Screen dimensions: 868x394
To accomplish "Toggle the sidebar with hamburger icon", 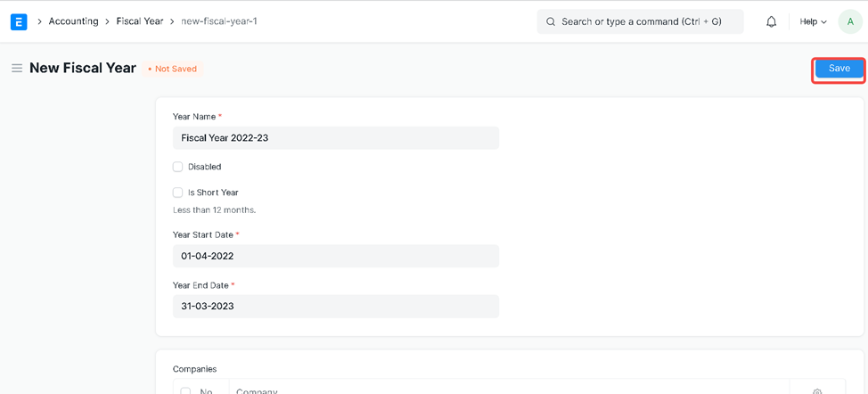I will pyautogui.click(x=16, y=69).
